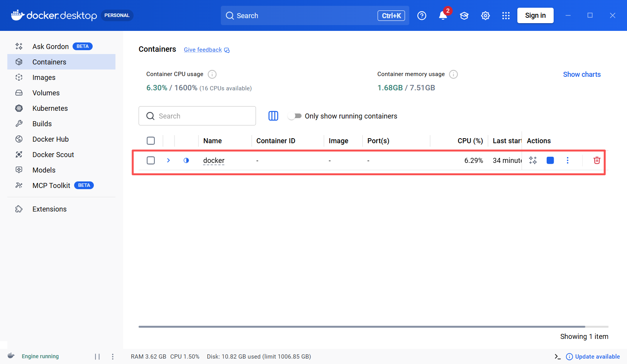The height and width of the screenshot is (364, 627).
Task: Click the RAM 3.62 GB status text
Action: pyautogui.click(x=149, y=357)
